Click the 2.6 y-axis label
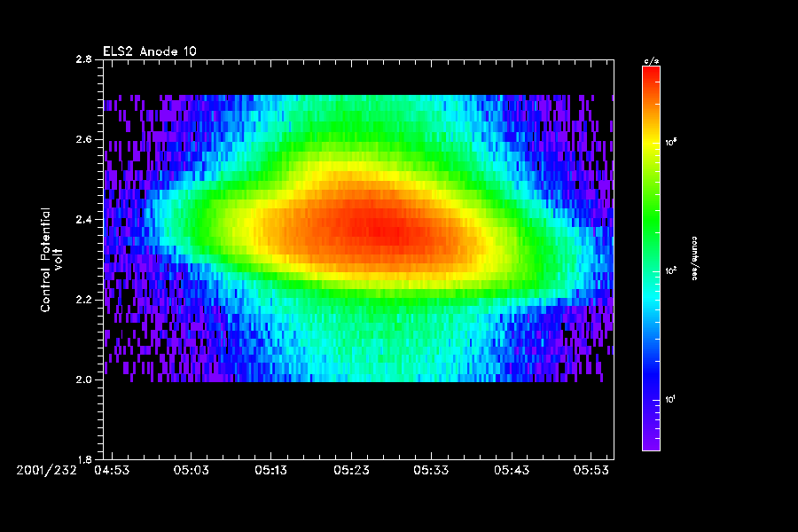The width and height of the screenshot is (798, 532). click(x=84, y=139)
